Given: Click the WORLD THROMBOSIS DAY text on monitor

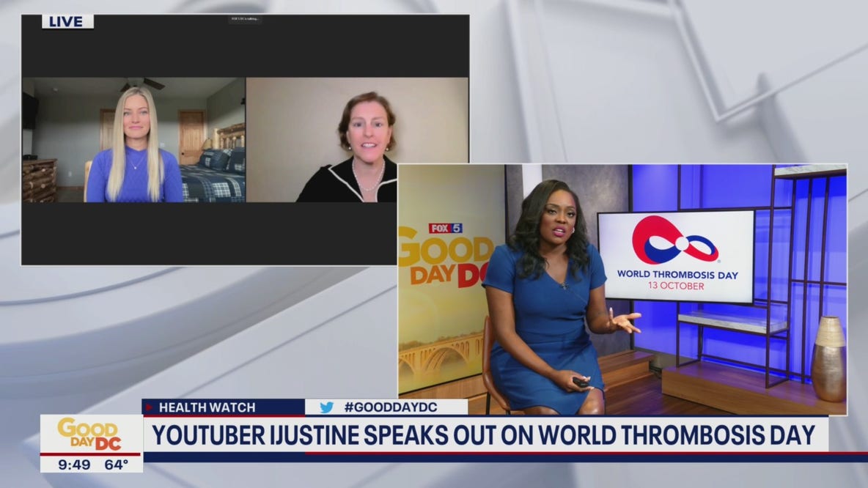Looking at the screenshot, I should (677, 275).
